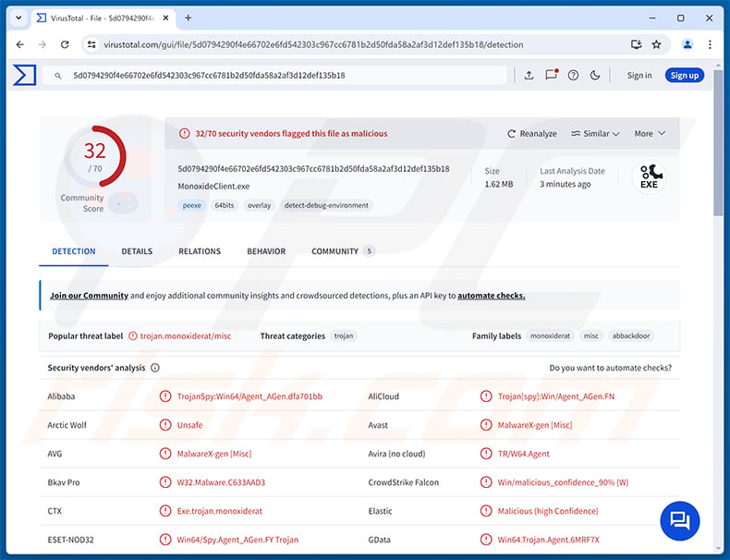730x560 pixels.
Task: Expand the Similar dropdown
Action: [595, 134]
